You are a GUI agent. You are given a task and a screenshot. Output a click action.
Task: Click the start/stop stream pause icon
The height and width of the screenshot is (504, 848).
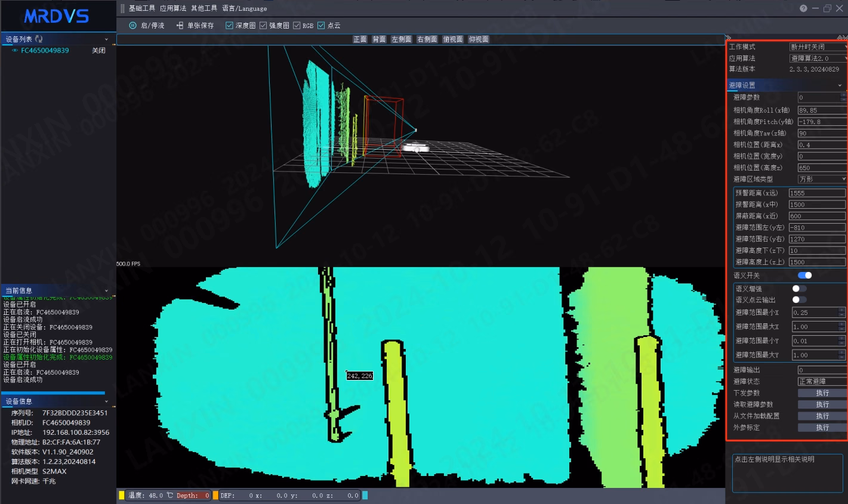tap(133, 26)
